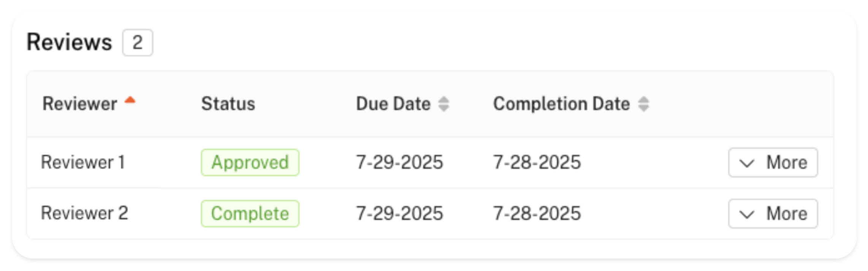This screenshot has height=271, width=868.
Task: Click the chevron icon in Reviewer 2 row
Action: pos(746,214)
